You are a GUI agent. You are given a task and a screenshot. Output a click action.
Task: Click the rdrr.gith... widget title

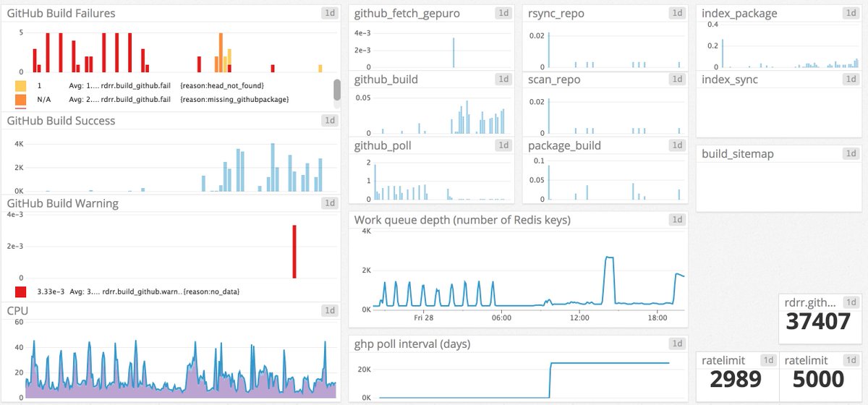(x=810, y=303)
